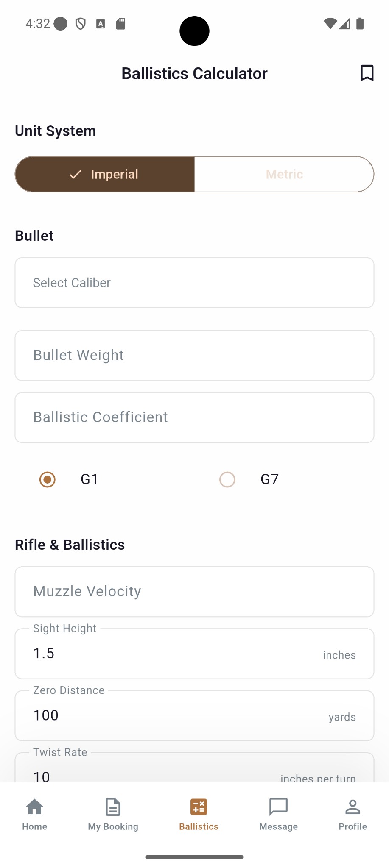Open the Select Caliber dropdown
Viewport: 389px width, 868px height.
pyautogui.click(x=194, y=282)
